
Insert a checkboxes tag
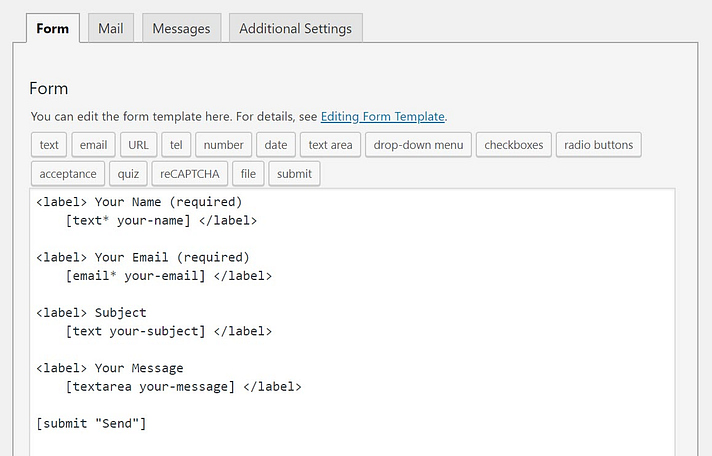click(513, 145)
